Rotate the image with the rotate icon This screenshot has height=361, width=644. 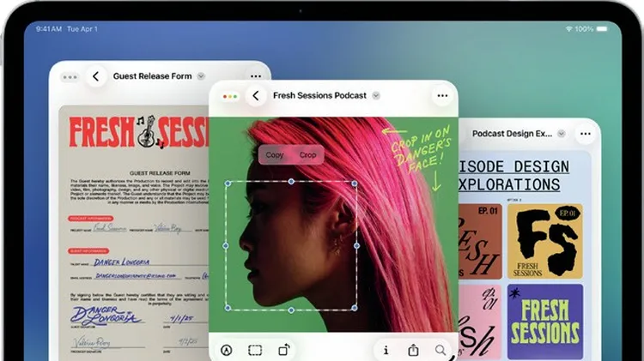coord(284,350)
